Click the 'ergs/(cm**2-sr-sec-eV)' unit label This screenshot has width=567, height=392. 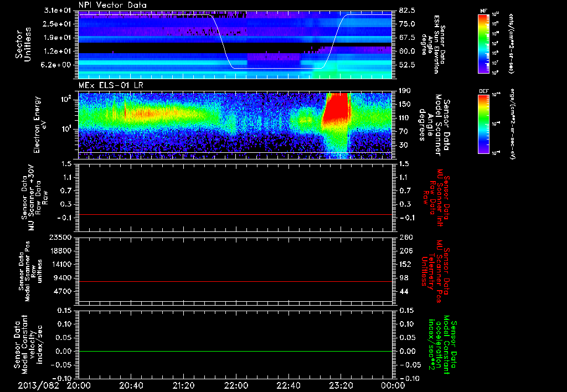(x=512, y=124)
